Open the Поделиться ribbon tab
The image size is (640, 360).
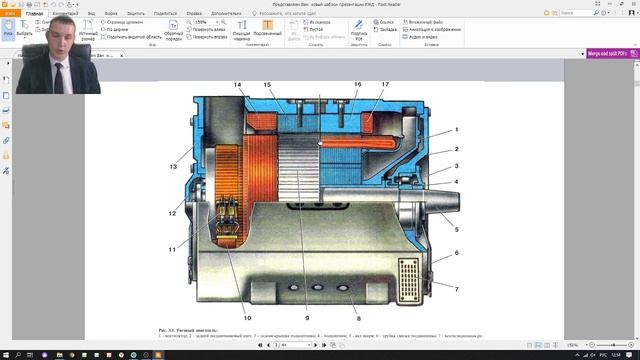tap(166, 13)
